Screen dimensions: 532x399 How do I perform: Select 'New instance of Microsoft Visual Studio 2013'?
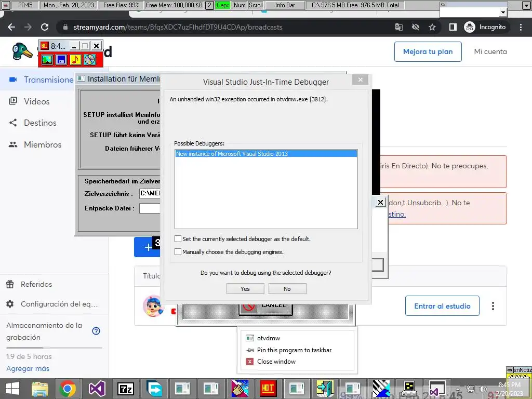(266, 154)
